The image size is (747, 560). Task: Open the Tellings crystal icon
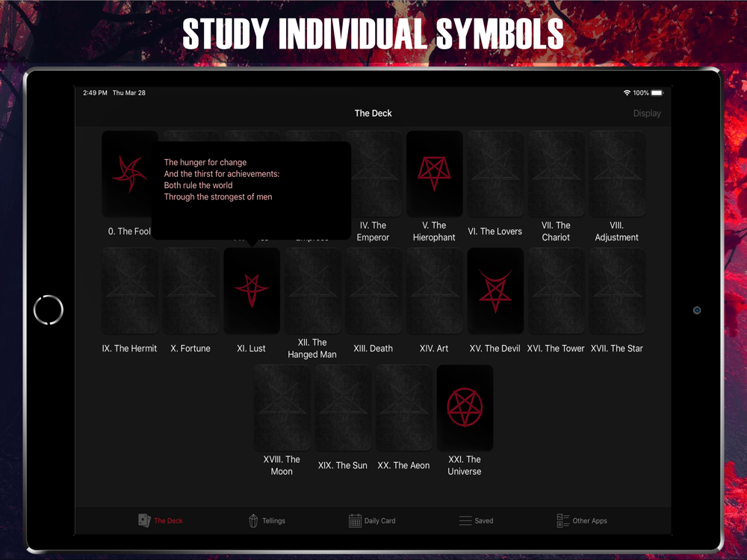253,520
